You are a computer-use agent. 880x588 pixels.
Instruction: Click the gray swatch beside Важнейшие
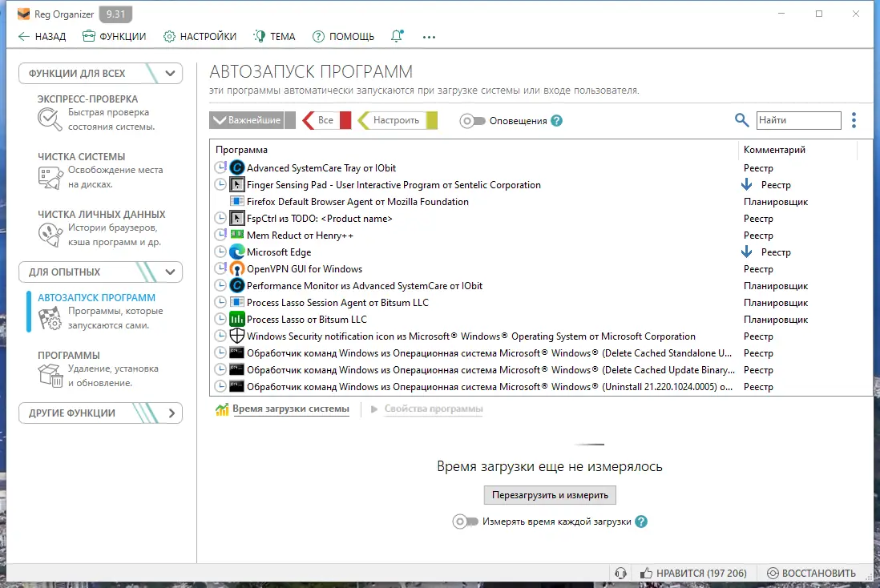(x=289, y=120)
